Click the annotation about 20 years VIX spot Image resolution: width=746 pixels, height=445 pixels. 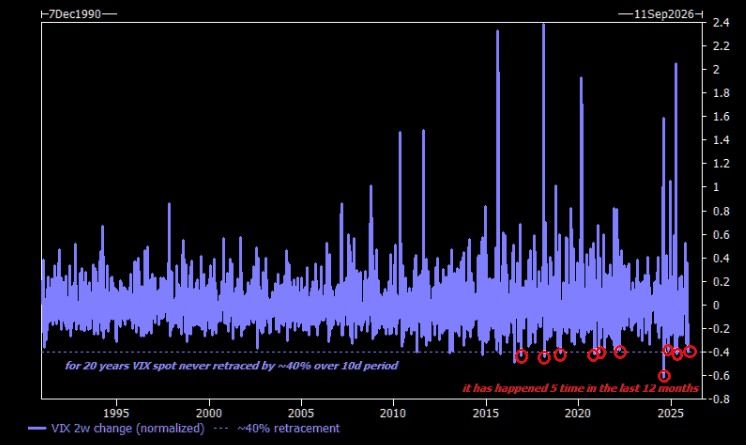click(232, 366)
